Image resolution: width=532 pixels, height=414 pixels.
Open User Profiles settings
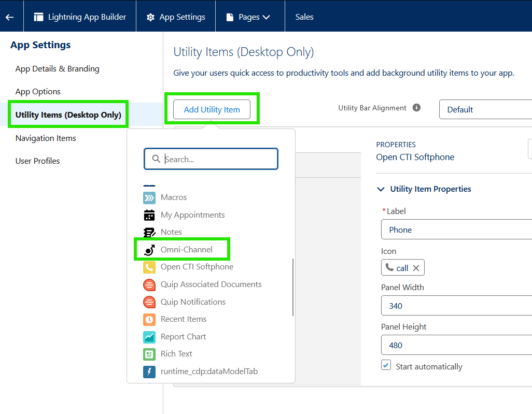[38, 161]
